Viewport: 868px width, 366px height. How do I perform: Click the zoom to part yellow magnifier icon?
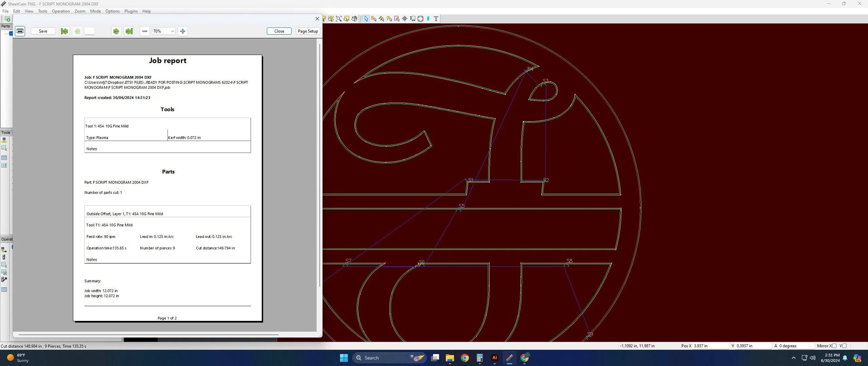(x=347, y=19)
